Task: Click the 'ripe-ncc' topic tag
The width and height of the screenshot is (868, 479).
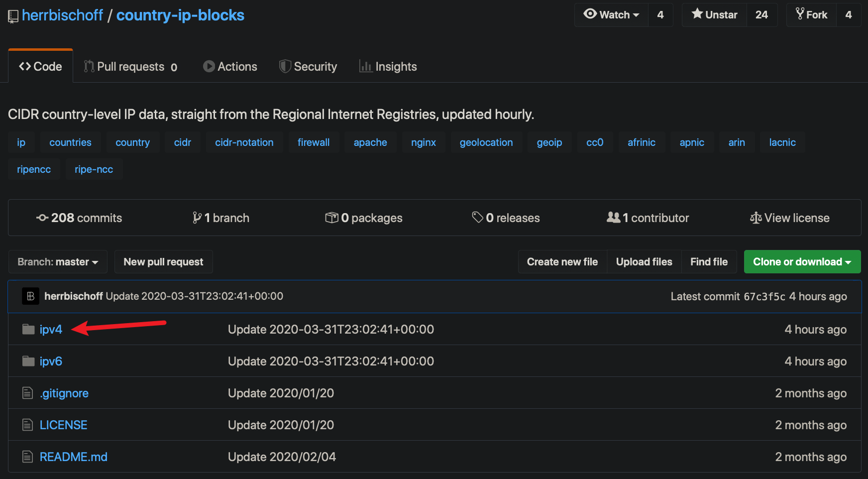Action: [x=94, y=169]
